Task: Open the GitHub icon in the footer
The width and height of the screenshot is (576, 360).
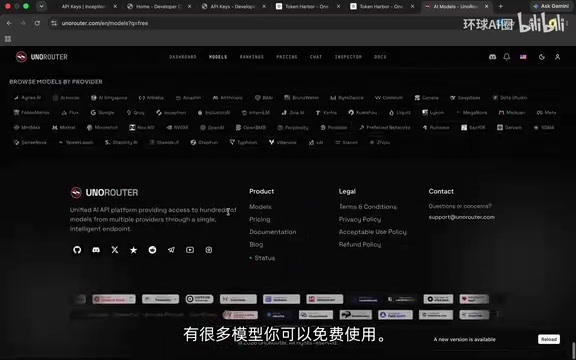Action: [77, 250]
